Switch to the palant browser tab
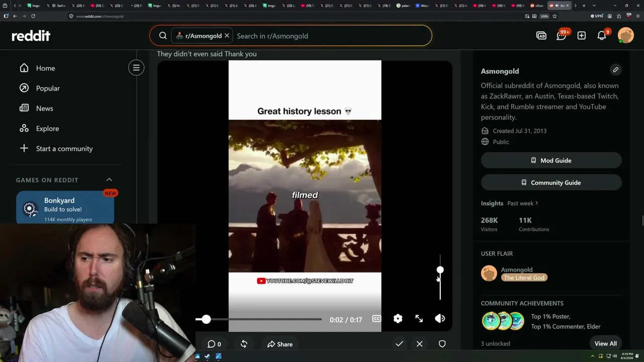The image size is (644, 362). coord(404,6)
